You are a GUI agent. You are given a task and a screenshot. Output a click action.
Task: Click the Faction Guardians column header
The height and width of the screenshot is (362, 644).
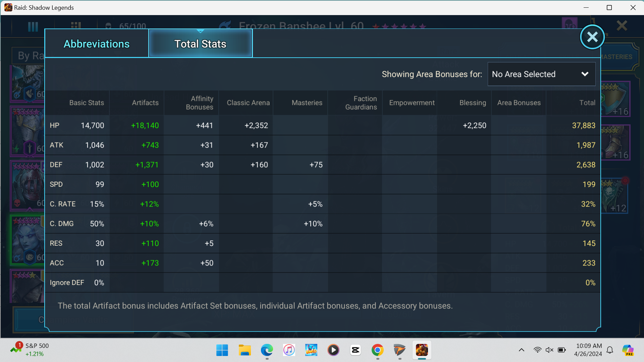(361, 103)
